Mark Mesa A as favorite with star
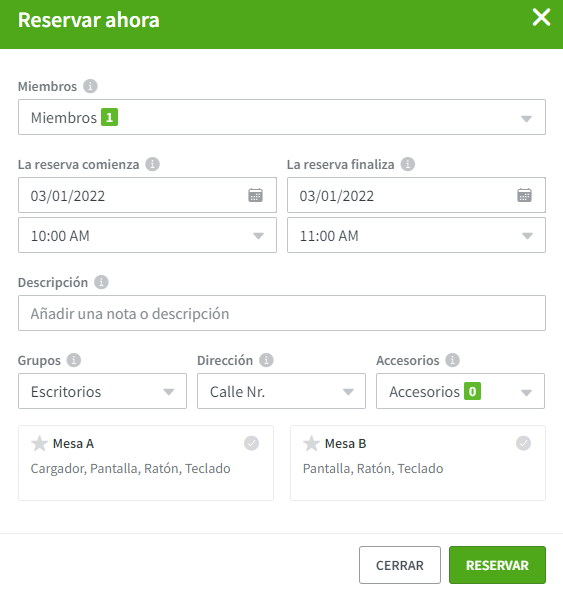The image size is (563, 595). coord(39,443)
